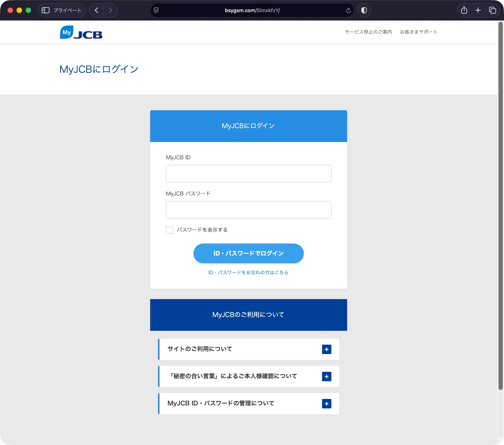Toggle Safari sidebar icon
The width and height of the screenshot is (504, 445).
pos(46,10)
